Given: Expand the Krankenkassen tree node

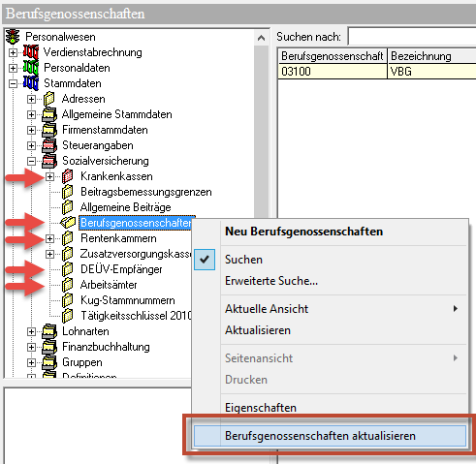Looking at the screenshot, I should point(49,176).
